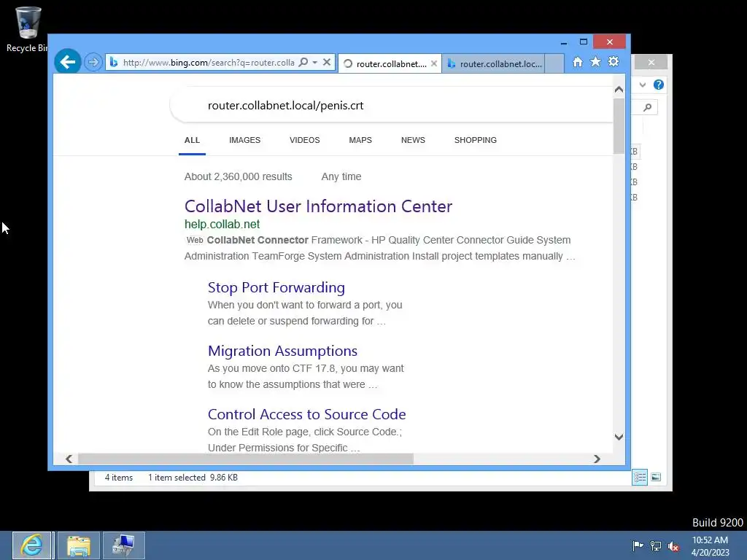Click the vertical scrollbar thumb
Image resolution: width=747 pixels, height=560 pixels.
(x=619, y=126)
